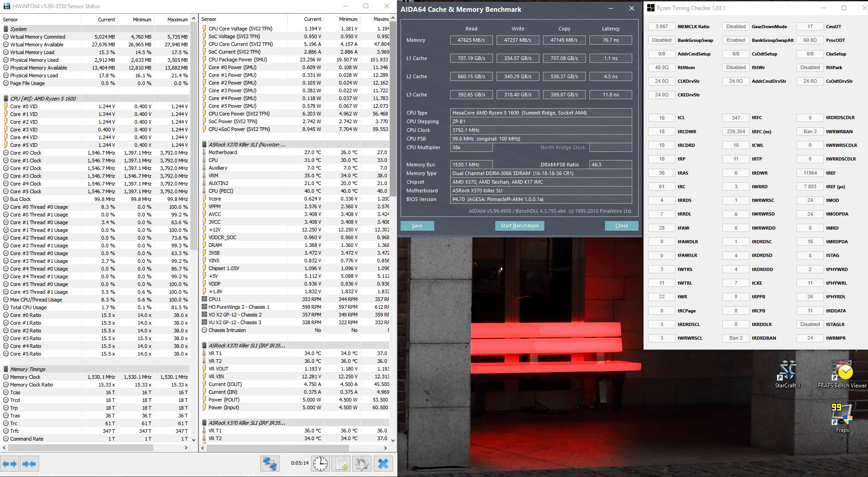Click the DRAM:FSB Ratio 46:3 field
The image size is (868, 477).
tap(610, 165)
